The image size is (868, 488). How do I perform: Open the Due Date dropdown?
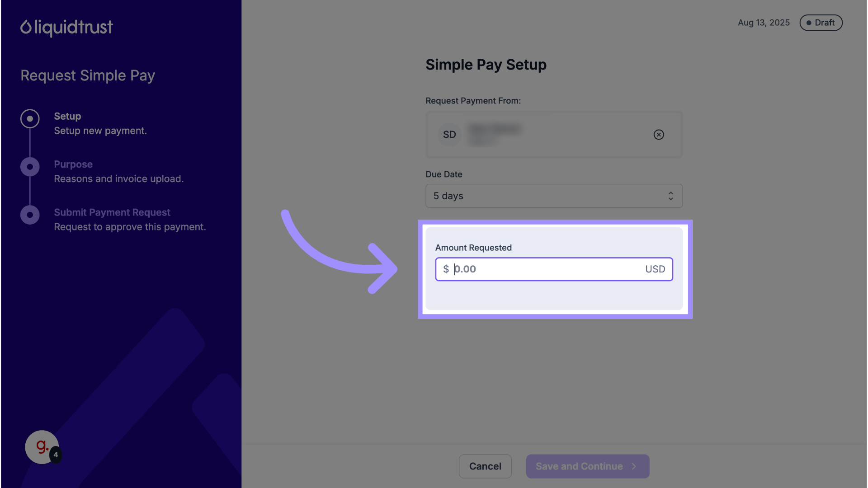[x=553, y=196]
